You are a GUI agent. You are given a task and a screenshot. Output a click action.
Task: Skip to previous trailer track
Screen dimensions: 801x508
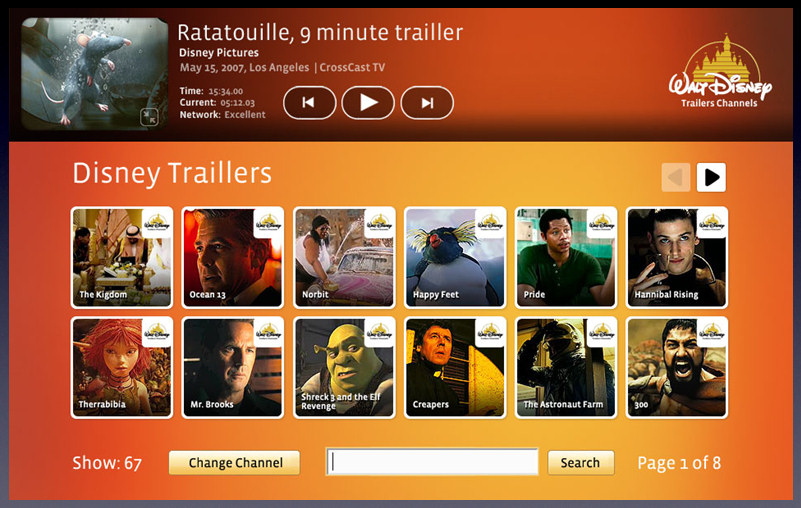tap(309, 103)
